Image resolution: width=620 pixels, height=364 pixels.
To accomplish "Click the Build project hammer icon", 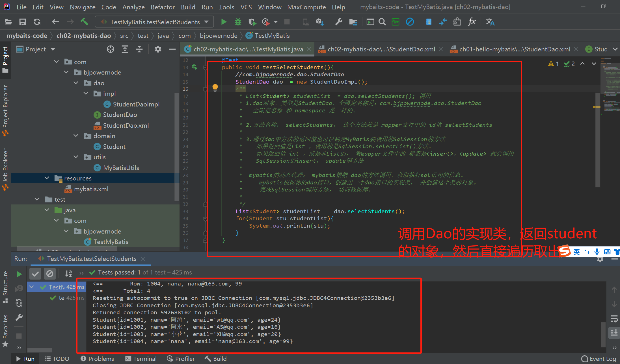I will (x=84, y=22).
